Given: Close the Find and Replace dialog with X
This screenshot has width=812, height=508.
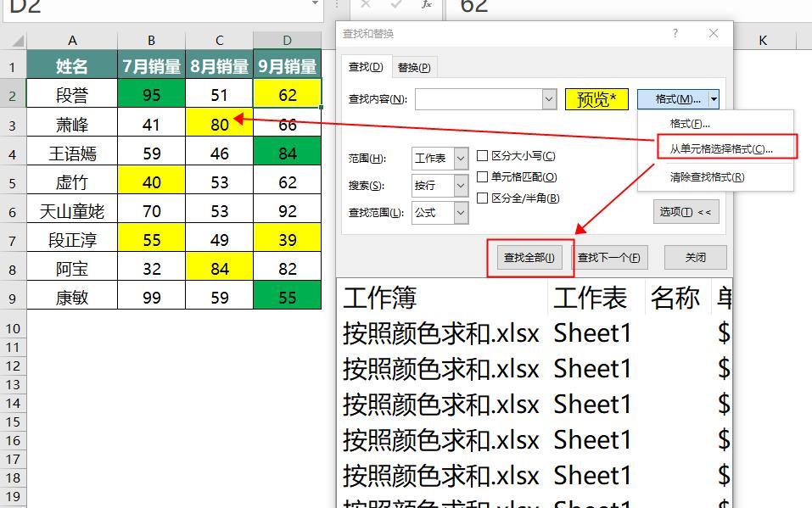Looking at the screenshot, I should pos(714,33).
